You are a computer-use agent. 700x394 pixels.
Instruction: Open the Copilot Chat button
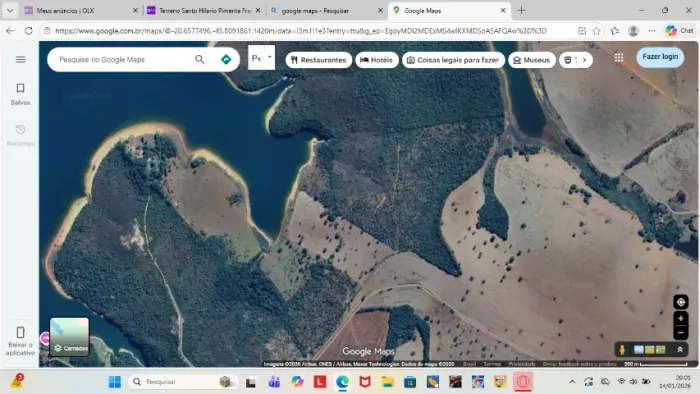[679, 31]
